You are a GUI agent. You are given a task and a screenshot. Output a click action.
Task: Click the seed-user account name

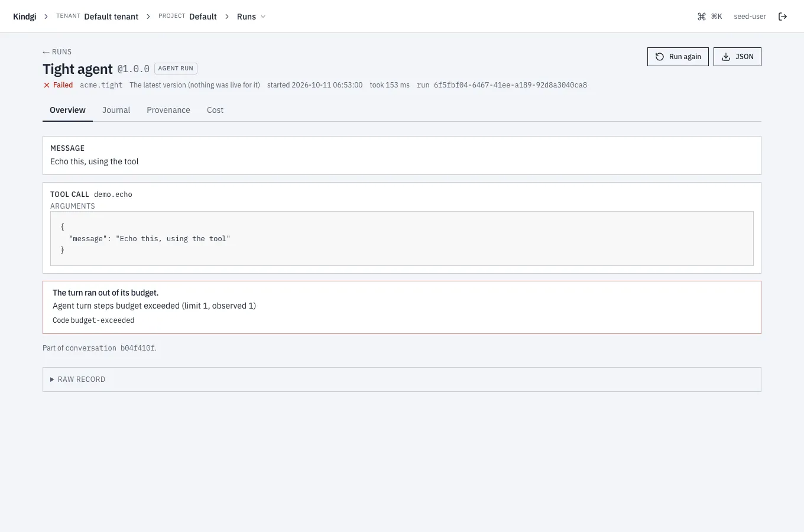750,17
